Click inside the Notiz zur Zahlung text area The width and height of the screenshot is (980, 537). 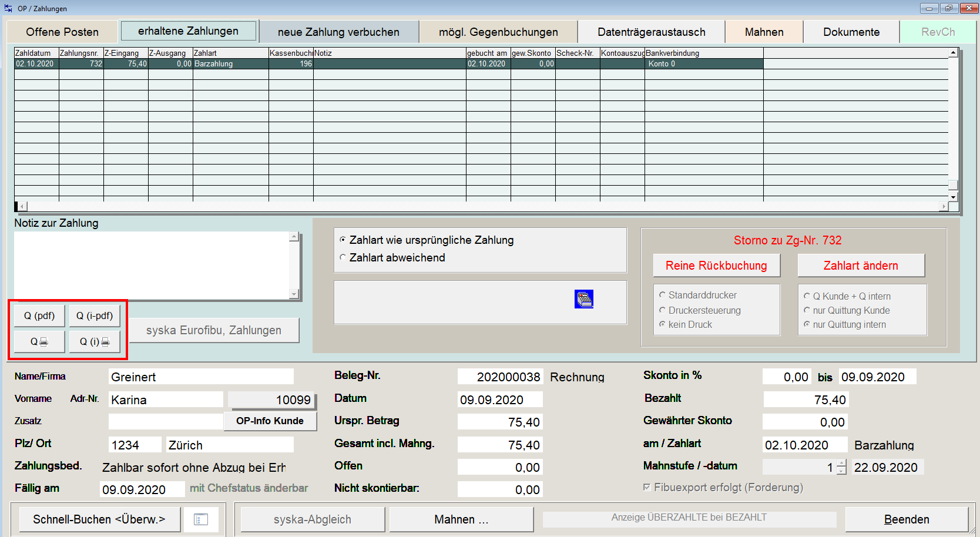[x=152, y=266]
